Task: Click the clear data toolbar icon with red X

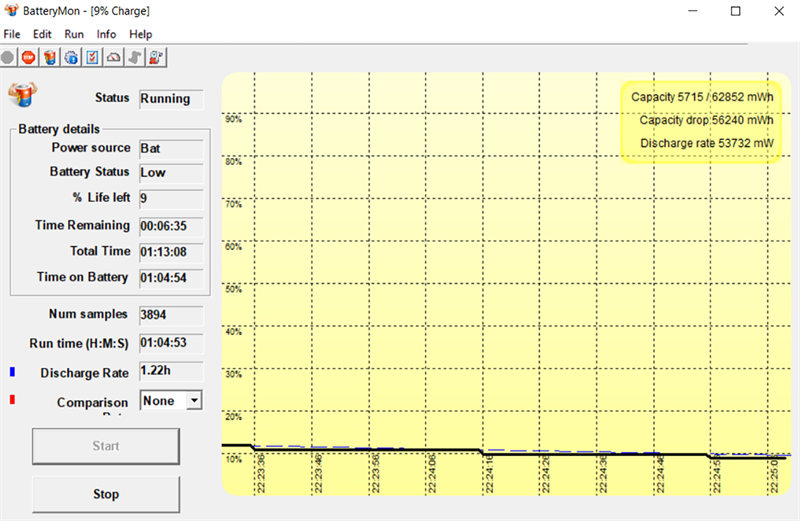Action: [156, 58]
